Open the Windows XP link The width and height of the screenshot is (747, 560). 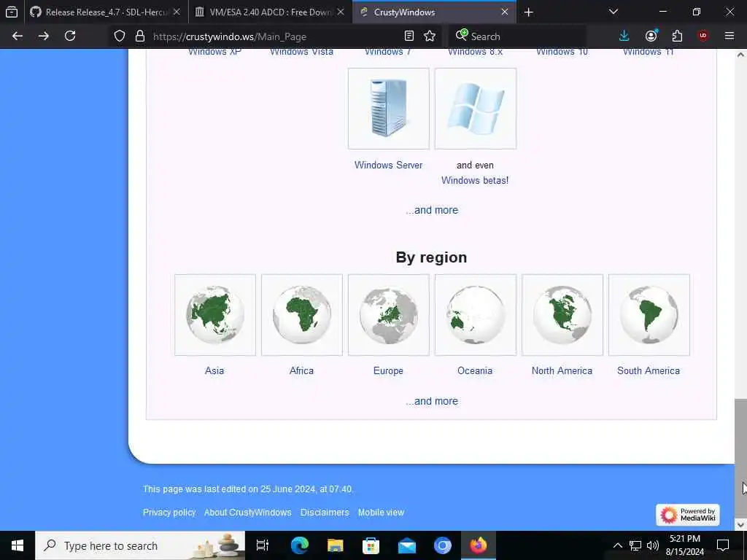[x=214, y=52]
